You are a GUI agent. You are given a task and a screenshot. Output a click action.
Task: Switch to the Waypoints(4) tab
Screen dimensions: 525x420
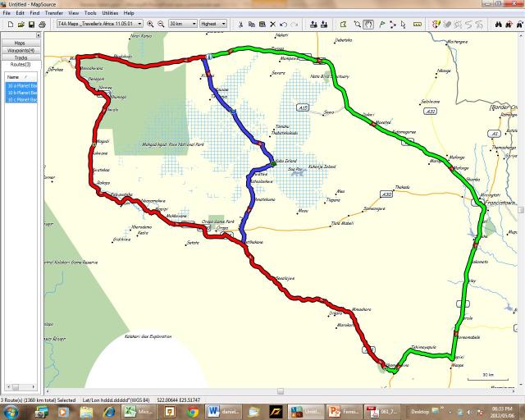tap(20, 50)
